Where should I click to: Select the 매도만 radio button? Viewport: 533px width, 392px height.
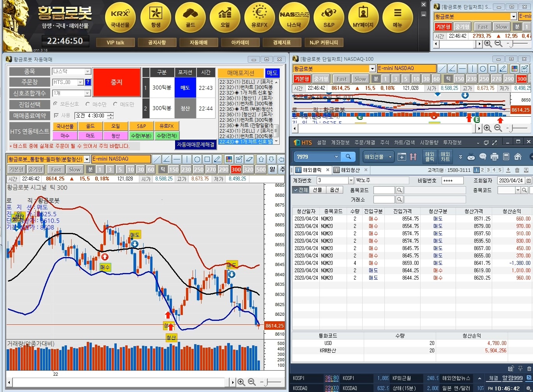pos(115,104)
